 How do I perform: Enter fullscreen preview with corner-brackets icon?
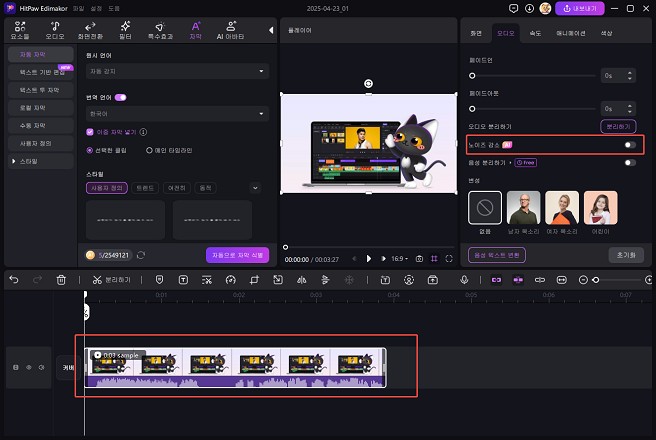pyautogui.click(x=449, y=259)
